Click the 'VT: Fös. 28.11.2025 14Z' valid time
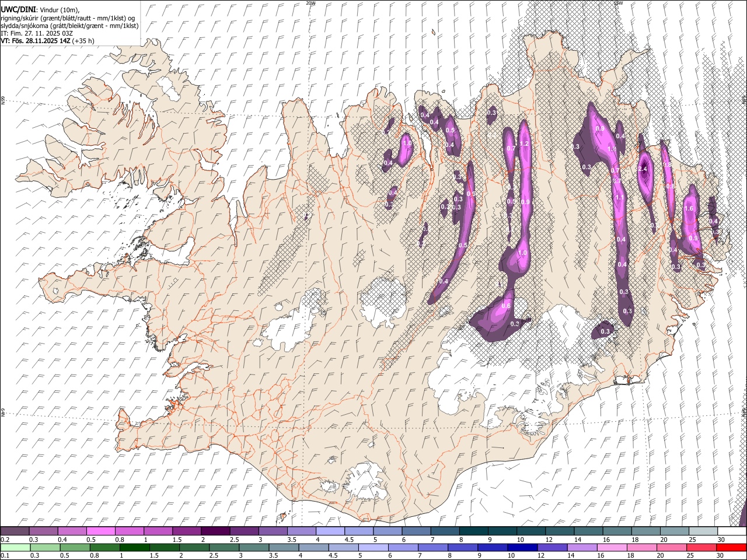Image resolution: width=747 pixels, height=560 pixels. pos(36,41)
